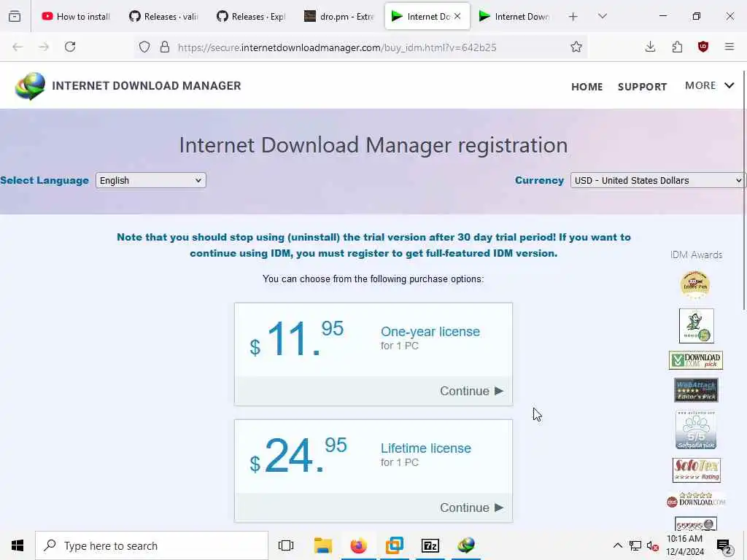Continue with the Lifetime license

click(x=471, y=507)
